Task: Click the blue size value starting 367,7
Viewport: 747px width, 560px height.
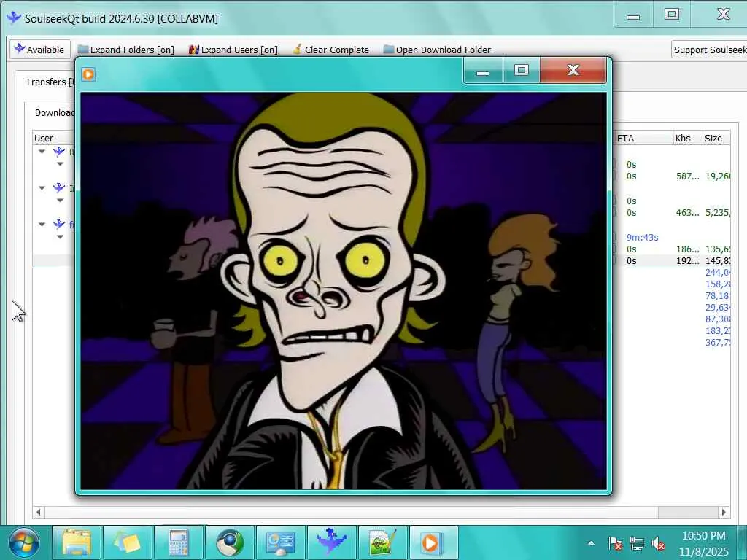Action: coord(718,343)
